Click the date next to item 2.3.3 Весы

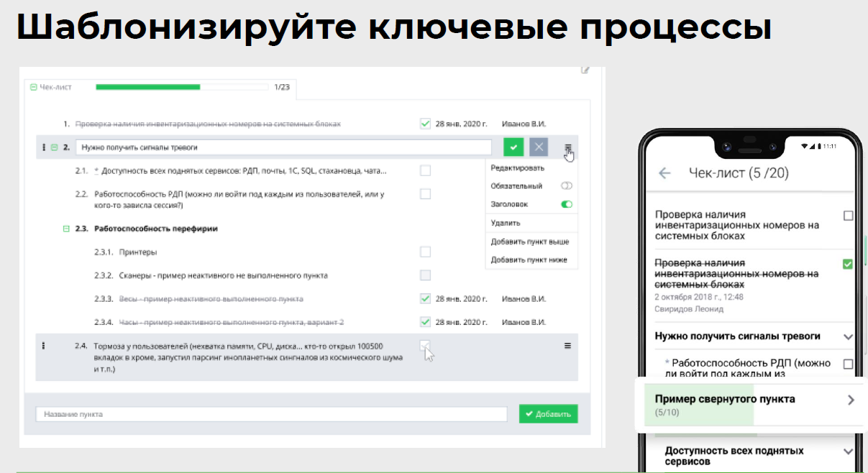click(462, 298)
